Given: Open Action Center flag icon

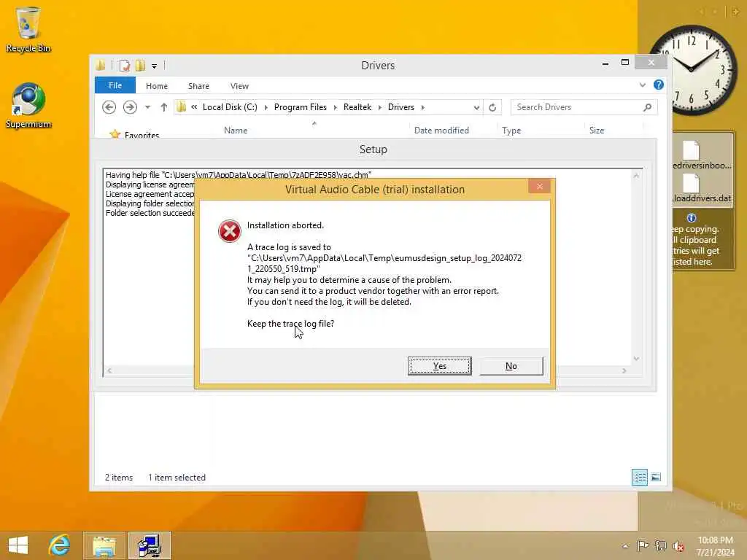Looking at the screenshot, I should [643, 546].
